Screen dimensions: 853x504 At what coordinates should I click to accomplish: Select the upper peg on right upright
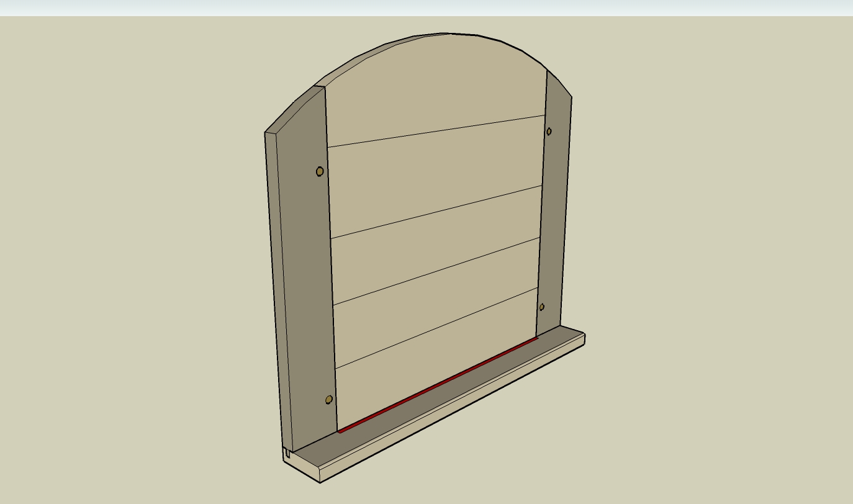click(x=549, y=131)
